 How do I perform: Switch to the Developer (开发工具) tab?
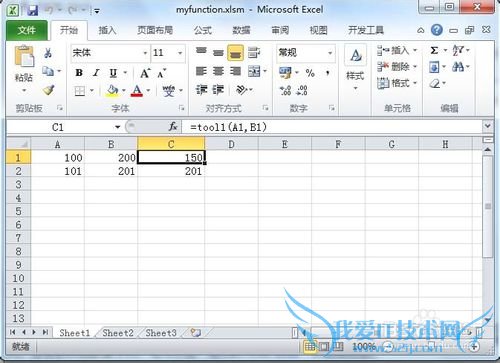click(x=366, y=30)
